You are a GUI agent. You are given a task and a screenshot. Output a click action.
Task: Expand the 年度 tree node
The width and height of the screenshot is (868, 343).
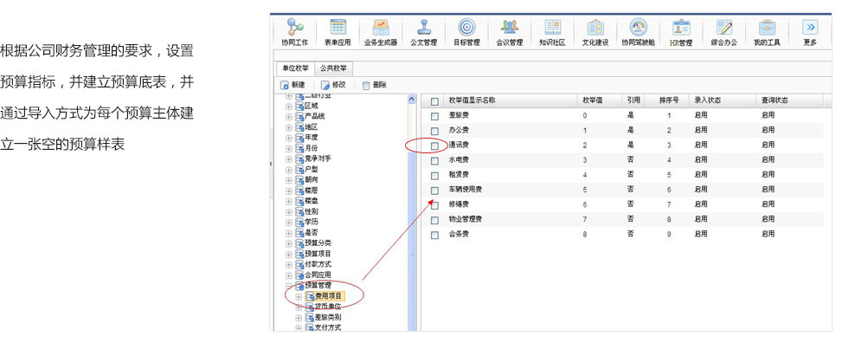point(288,138)
